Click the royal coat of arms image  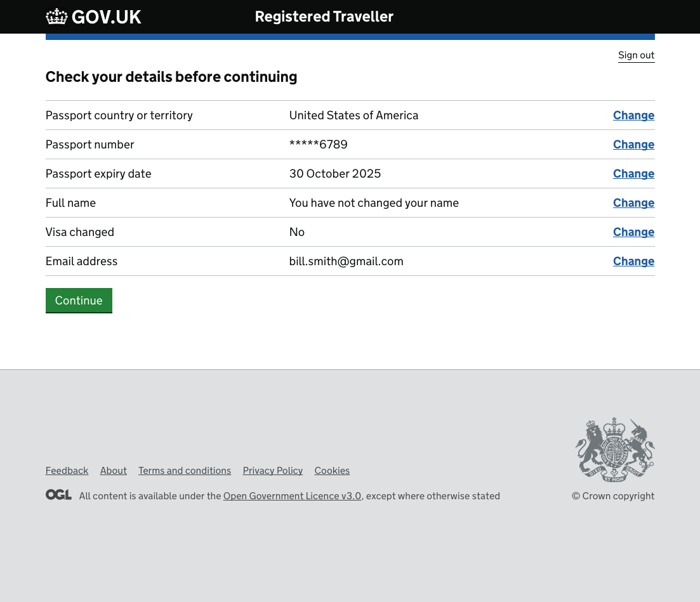coord(614,450)
